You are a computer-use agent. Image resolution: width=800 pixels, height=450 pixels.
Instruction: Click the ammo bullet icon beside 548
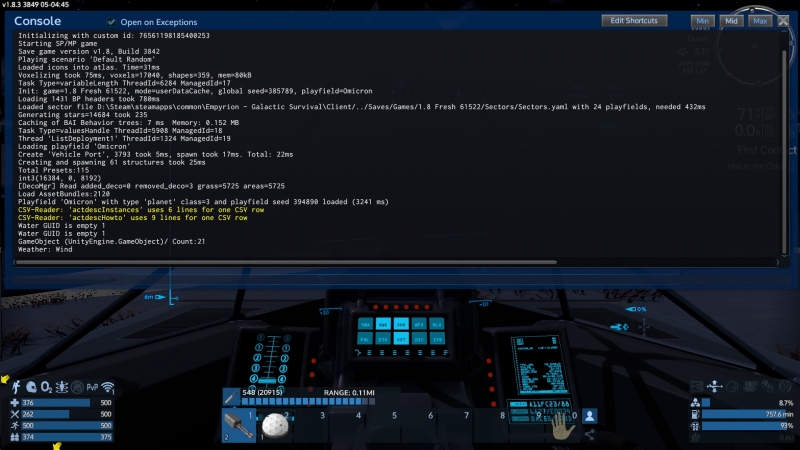(x=231, y=397)
